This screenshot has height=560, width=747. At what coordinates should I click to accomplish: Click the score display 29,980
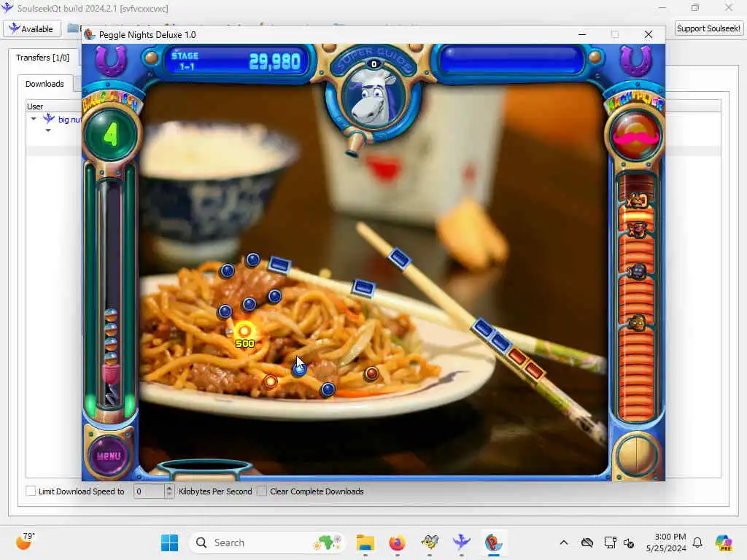click(x=275, y=61)
